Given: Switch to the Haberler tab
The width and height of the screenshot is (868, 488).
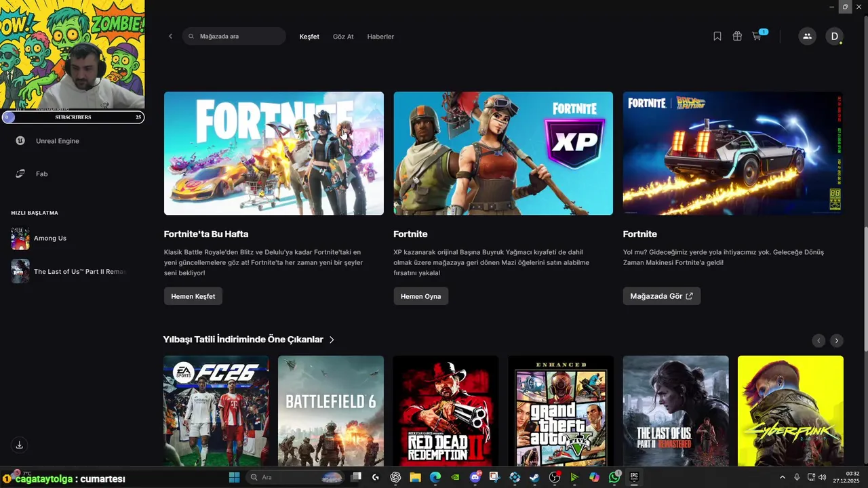Looking at the screenshot, I should [380, 37].
